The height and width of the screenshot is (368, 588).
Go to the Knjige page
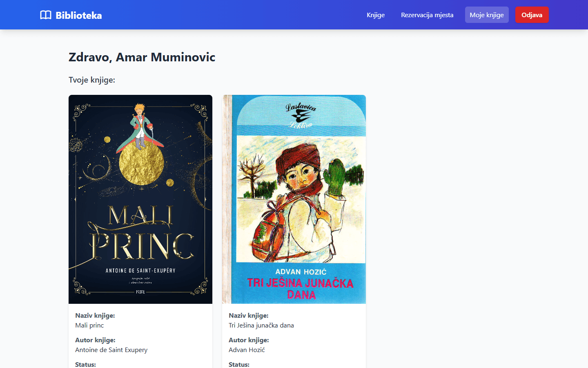tap(376, 15)
